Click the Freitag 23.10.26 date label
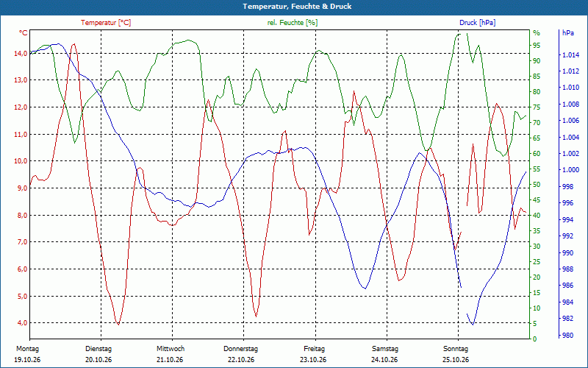Viewport: 588px width, 368px height. pos(314,354)
